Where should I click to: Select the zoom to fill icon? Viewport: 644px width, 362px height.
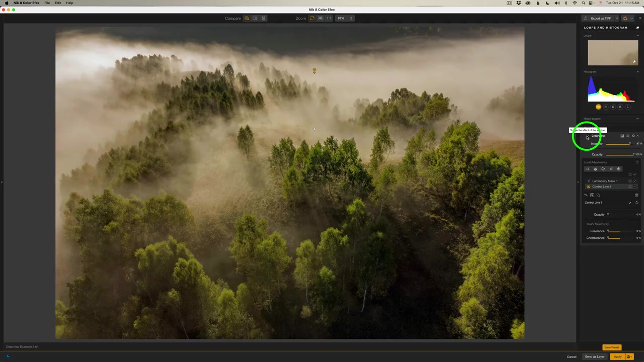tap(320, 18)
